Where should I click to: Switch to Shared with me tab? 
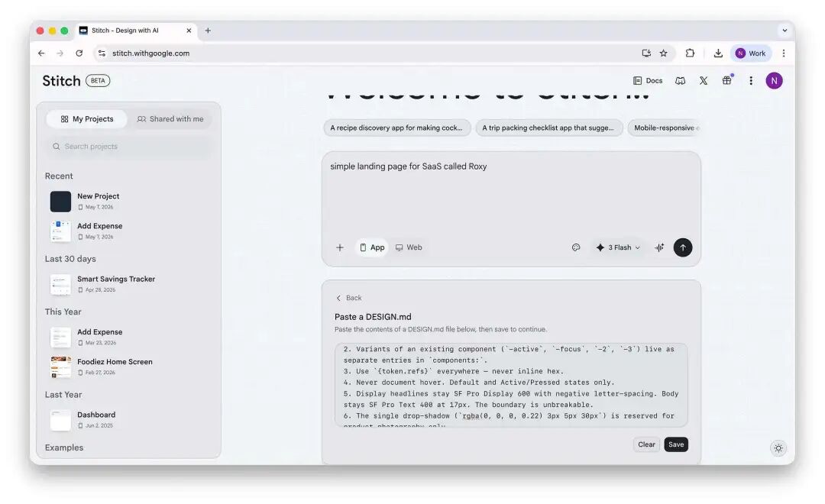coord(170,119)
